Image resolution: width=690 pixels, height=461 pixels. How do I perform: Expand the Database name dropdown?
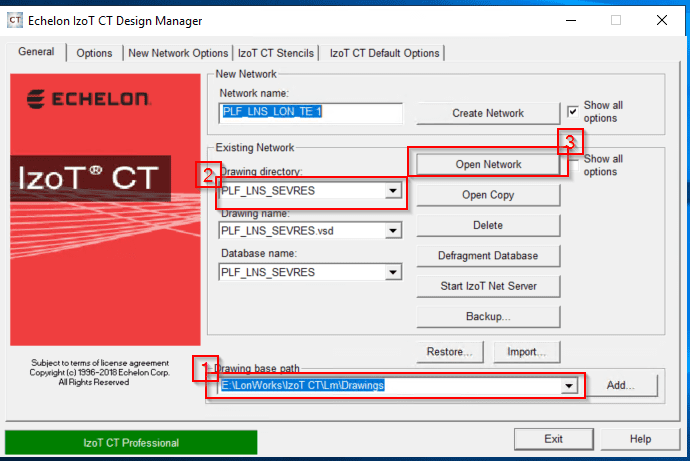tap(393, 272)
